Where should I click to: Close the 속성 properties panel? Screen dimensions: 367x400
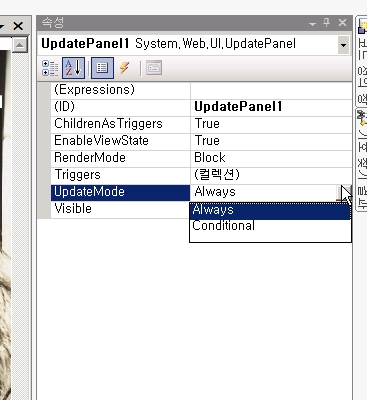click(342, 23)
